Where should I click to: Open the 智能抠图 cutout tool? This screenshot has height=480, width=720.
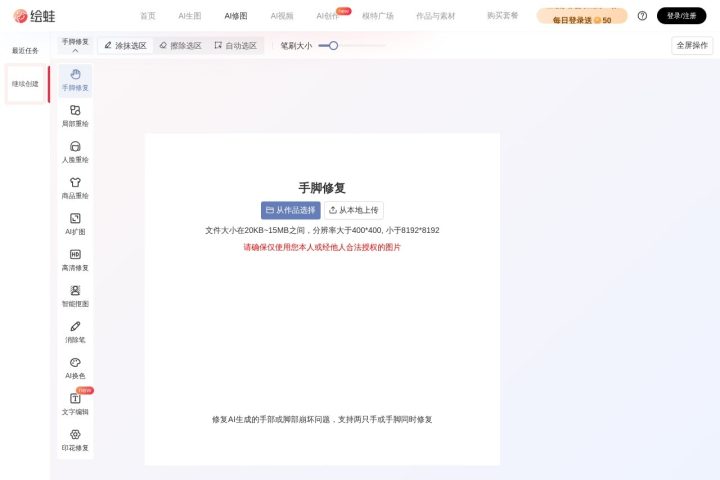tap(75, 296)
